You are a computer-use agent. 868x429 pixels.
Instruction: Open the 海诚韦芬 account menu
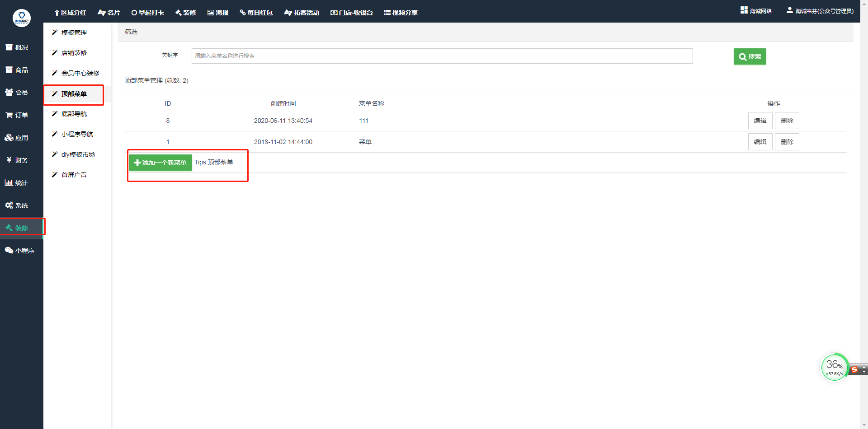(820, 11)
